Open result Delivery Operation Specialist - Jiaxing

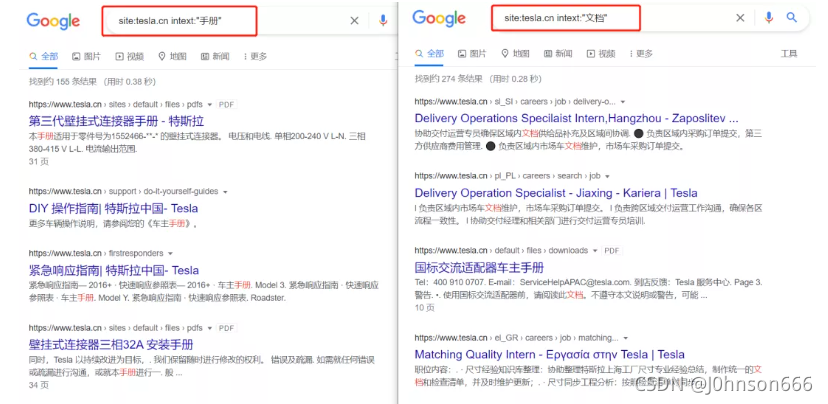click(556, 193)
